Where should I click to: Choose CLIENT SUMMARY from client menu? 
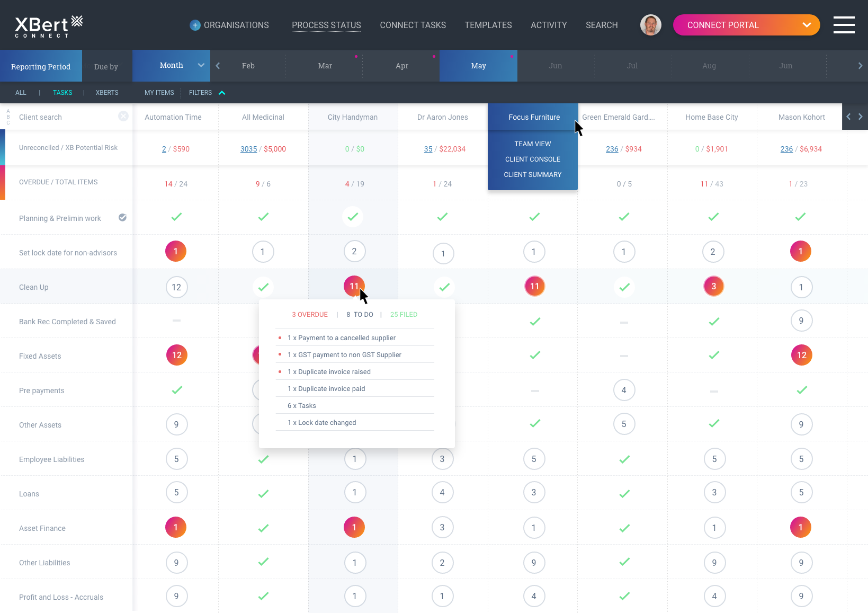pos(533,175)
